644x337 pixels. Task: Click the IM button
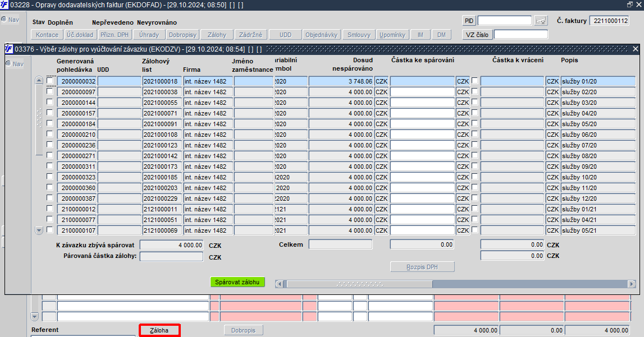(x=420, y=35)
